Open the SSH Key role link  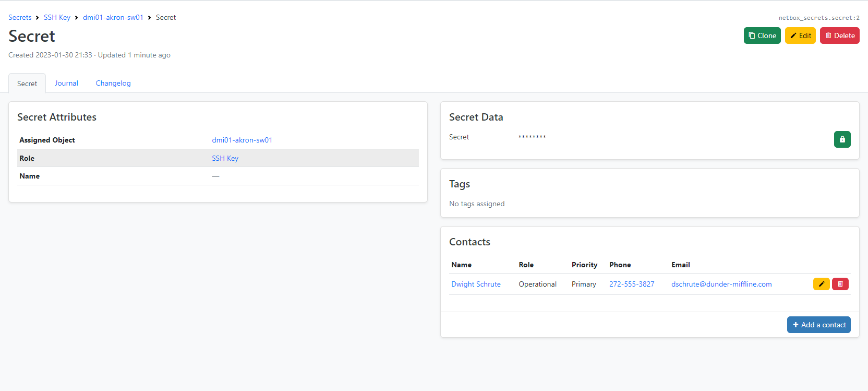coord(225,158)
